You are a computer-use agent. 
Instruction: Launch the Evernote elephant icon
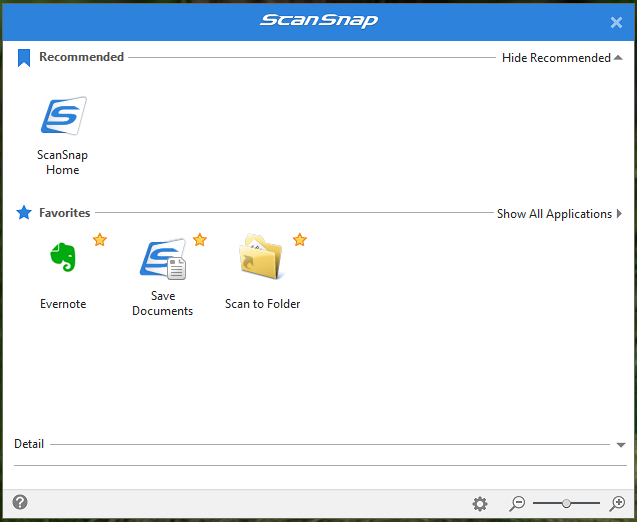coord(63,258)
